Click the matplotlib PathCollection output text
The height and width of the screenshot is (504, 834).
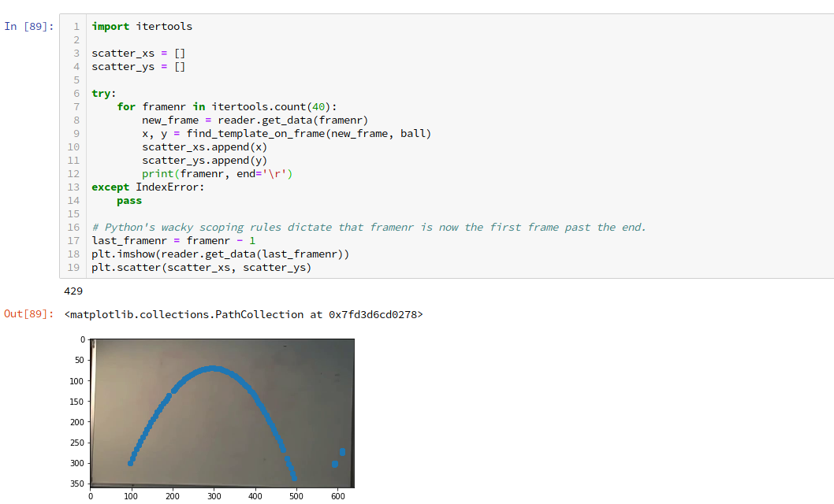pos(245,314)
